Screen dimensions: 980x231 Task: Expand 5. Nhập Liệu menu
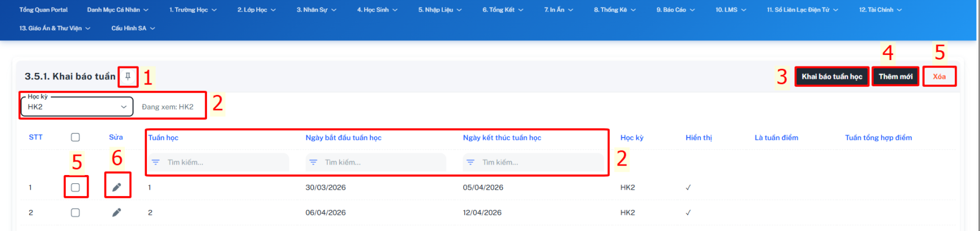[440, 10]
